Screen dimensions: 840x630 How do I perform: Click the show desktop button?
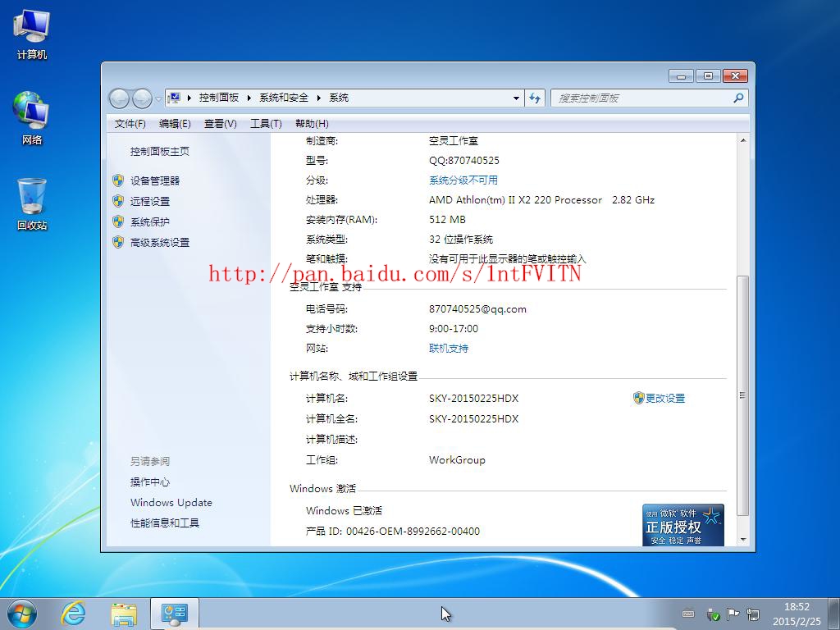835,614
